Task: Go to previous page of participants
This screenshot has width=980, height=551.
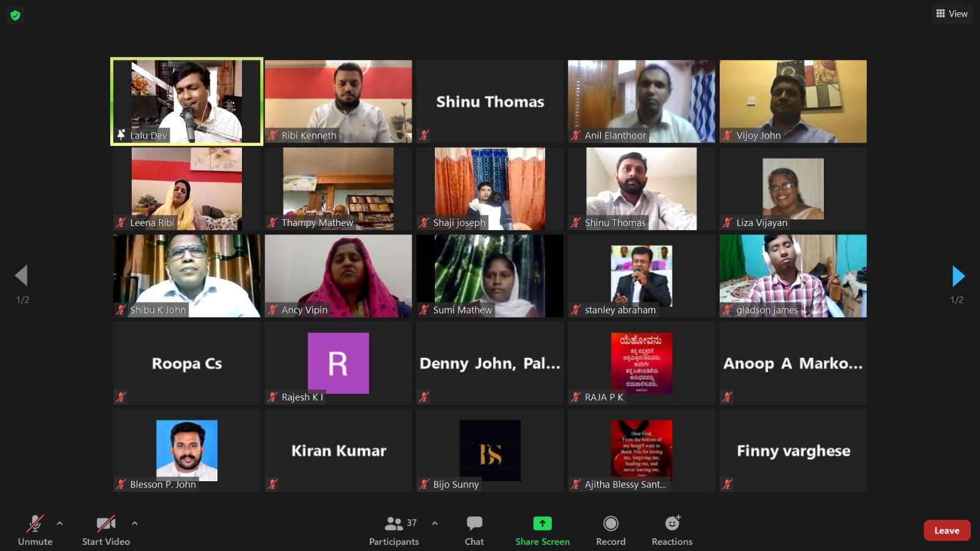Action: [21, 276]
